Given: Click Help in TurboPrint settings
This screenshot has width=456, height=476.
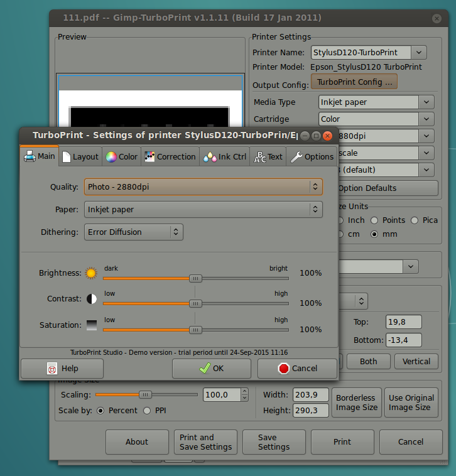Looking at the screenshot, I should click(62, 369).
